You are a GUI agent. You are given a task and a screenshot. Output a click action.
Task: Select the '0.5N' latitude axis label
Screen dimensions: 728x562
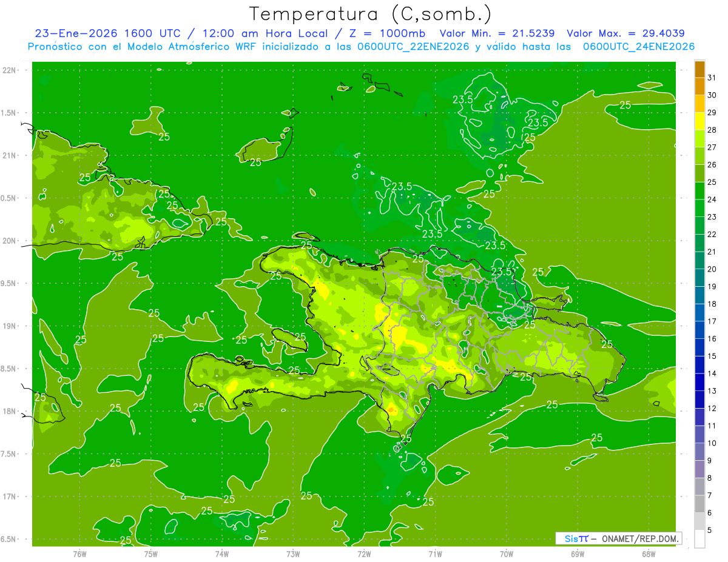[8, 198]
